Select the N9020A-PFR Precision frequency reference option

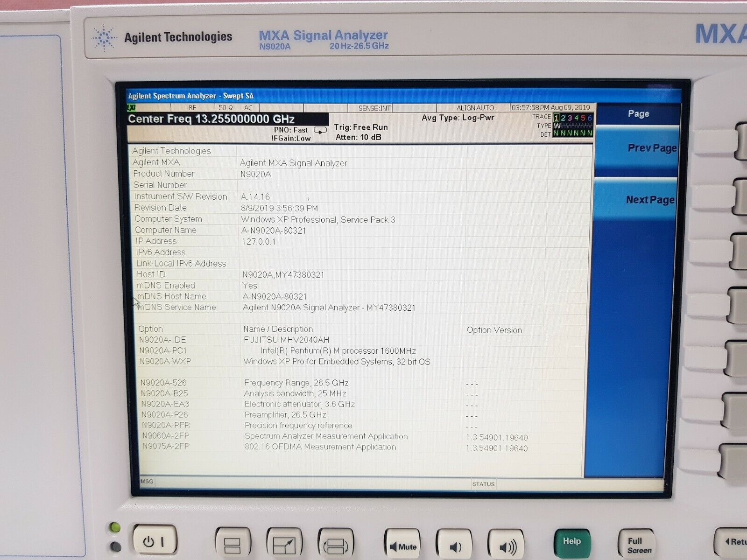click(309, 426)
